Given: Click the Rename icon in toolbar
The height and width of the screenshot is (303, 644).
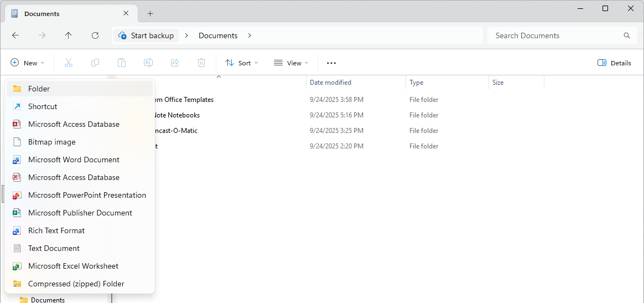Looking at the screenshot, I should 148,63.
